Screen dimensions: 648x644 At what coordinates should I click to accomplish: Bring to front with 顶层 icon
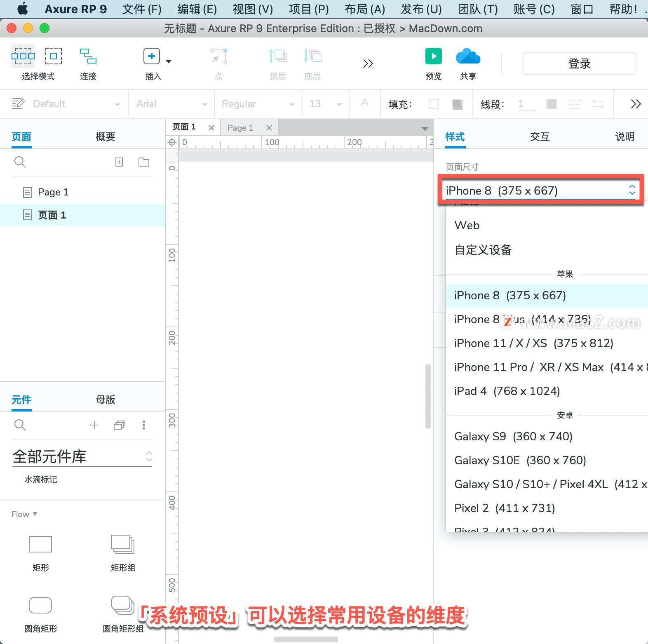[277, 56]
